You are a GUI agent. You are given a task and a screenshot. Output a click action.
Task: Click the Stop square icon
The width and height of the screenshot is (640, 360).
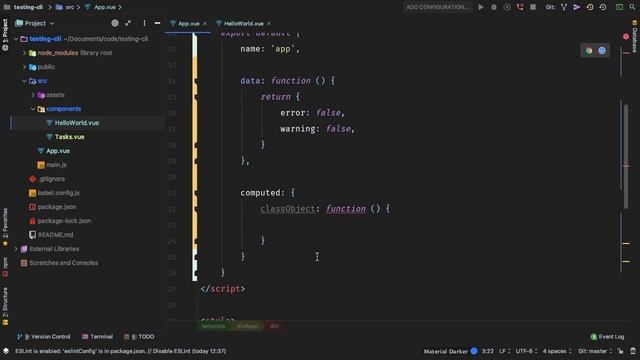pos(533,7)
